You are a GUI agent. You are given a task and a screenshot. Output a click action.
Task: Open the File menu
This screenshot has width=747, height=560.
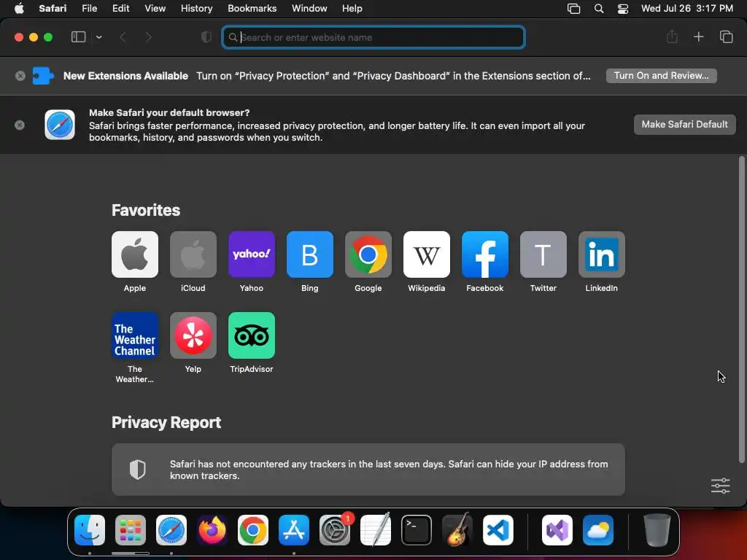tap(89, 8)
